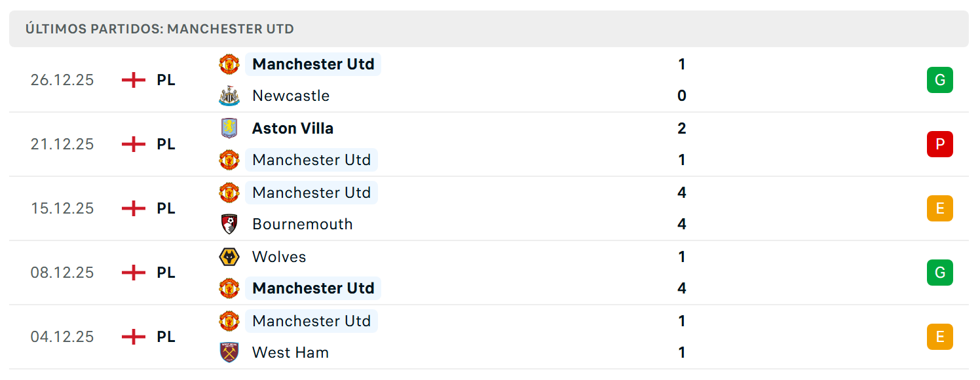The image size is (980, 380).
Task: Select PL league label for 15.12.25 match
Action: point(166,208)
